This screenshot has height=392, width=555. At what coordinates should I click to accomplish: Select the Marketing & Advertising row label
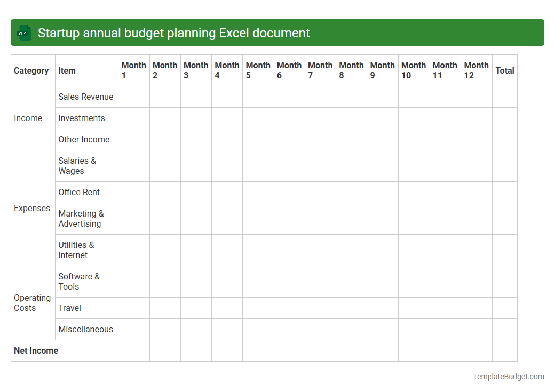pos(81,218)
